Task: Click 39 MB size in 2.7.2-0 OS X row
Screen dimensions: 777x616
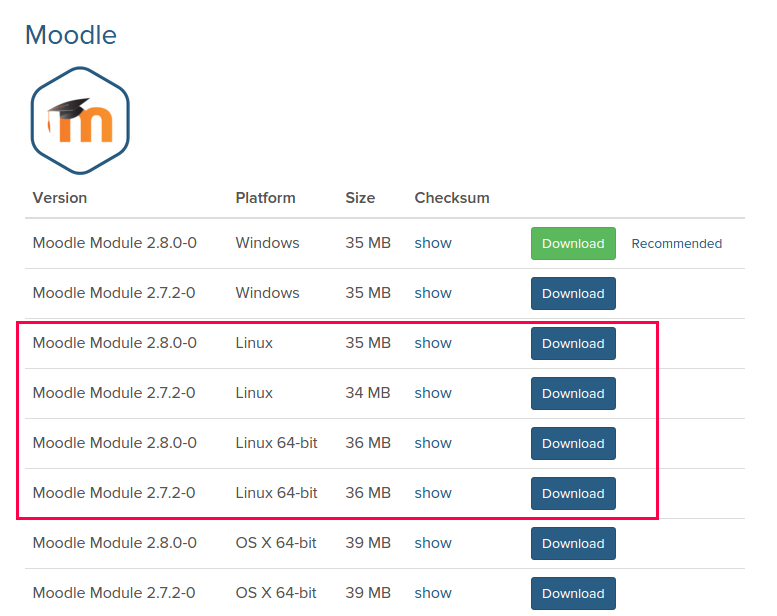Action: coord(368,593)
